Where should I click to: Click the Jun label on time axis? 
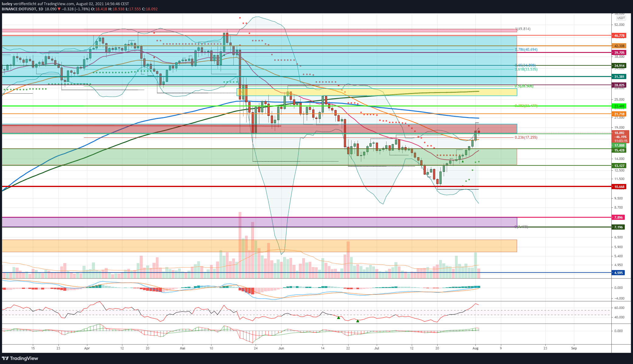(281, 348)
